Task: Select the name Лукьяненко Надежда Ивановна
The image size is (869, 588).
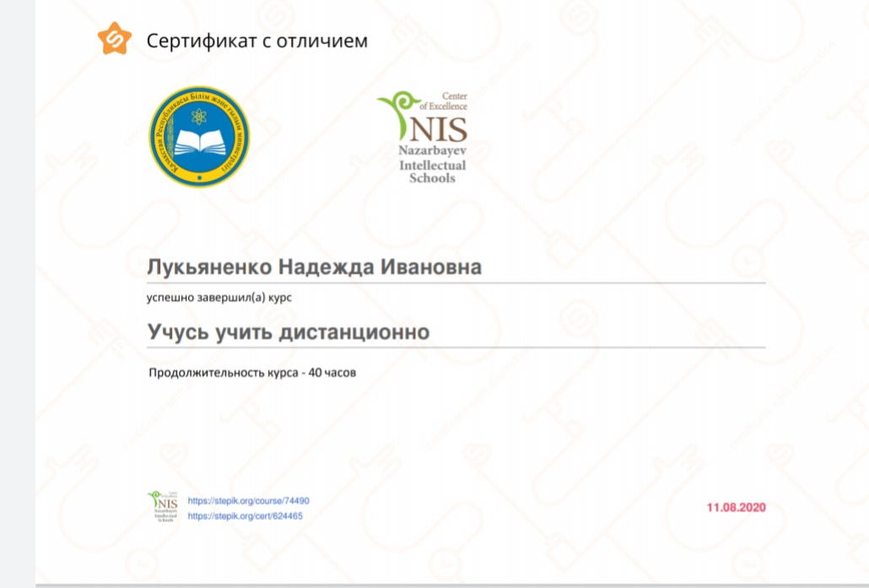Action: point(315,267)
